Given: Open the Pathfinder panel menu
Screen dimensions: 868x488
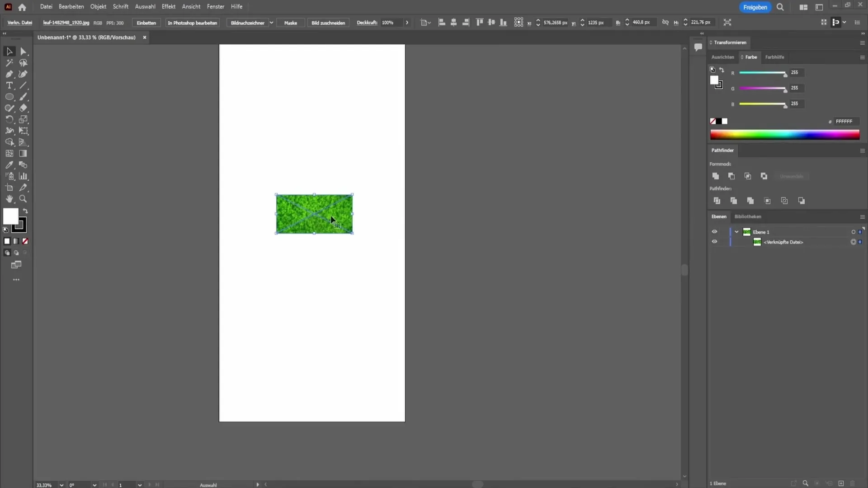Looking at the screenshot, I should pos(862,150).
